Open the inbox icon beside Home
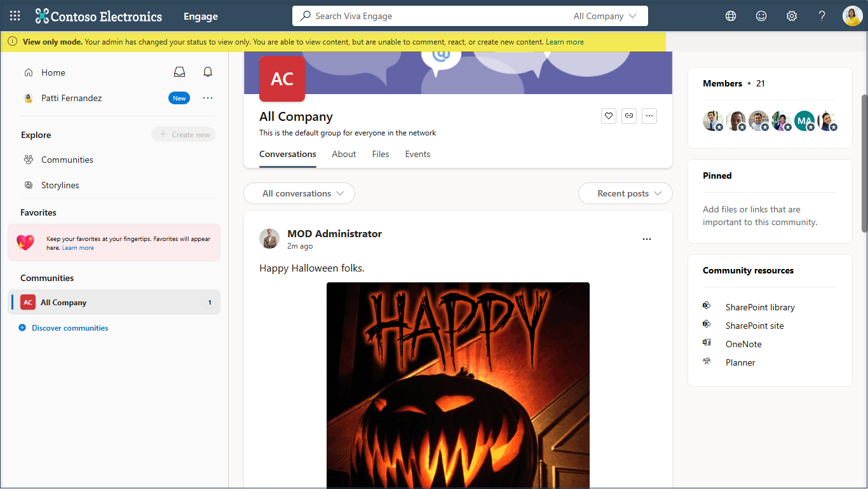 coord(179,72)
